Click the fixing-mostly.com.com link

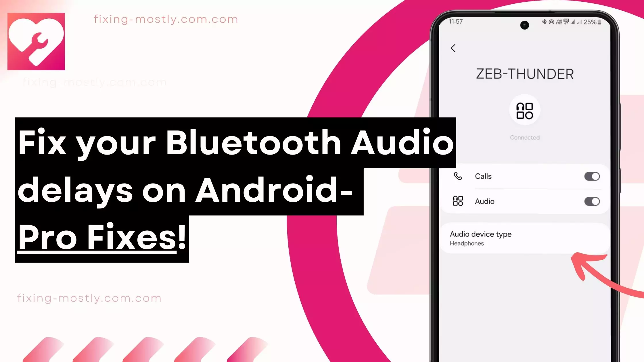coord(166,20)
